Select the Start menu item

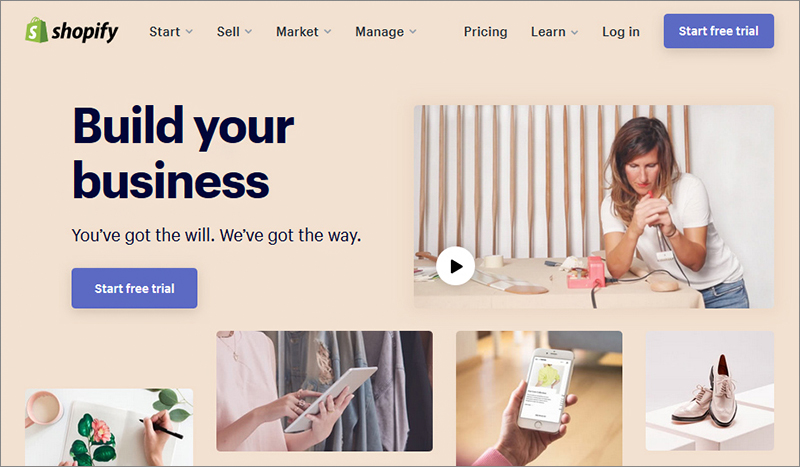(164, 32)
